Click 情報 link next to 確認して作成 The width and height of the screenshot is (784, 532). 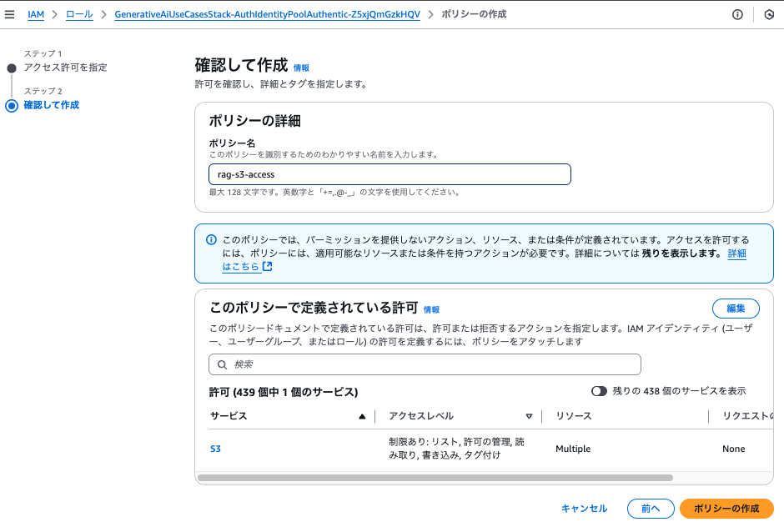301,68
